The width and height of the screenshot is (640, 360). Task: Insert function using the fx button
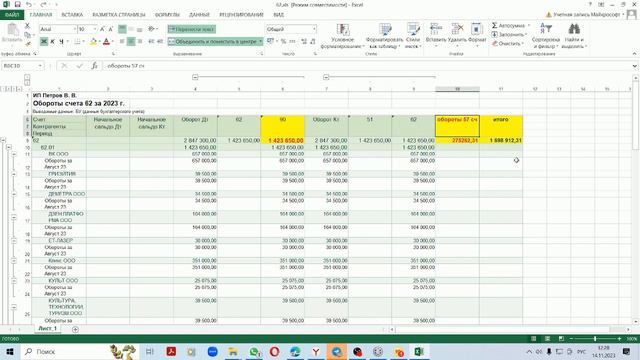94,65
